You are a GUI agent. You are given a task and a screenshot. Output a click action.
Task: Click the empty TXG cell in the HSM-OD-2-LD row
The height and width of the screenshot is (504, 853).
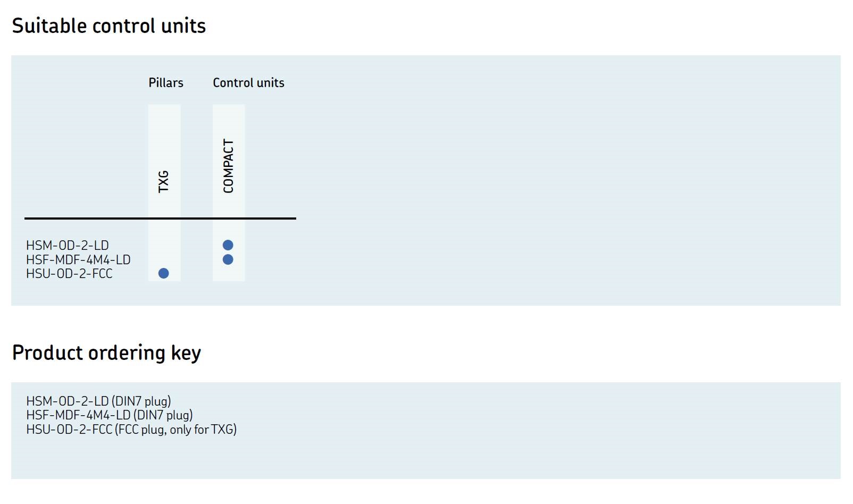tap(164, 246)
